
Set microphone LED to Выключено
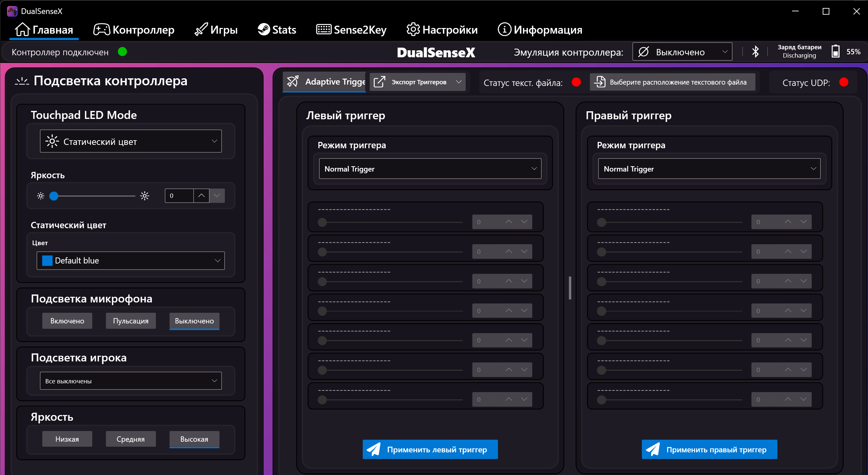coord(194,321)
